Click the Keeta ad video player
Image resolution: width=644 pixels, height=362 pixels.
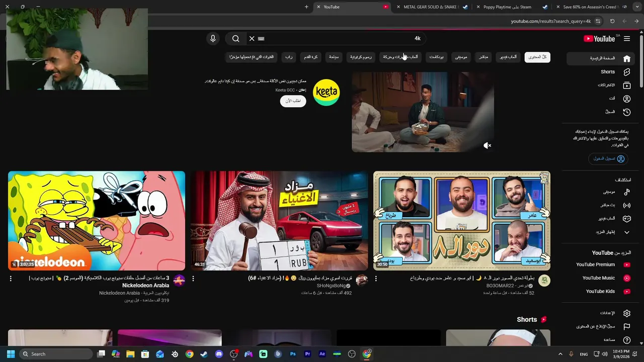tap(423, 112)
